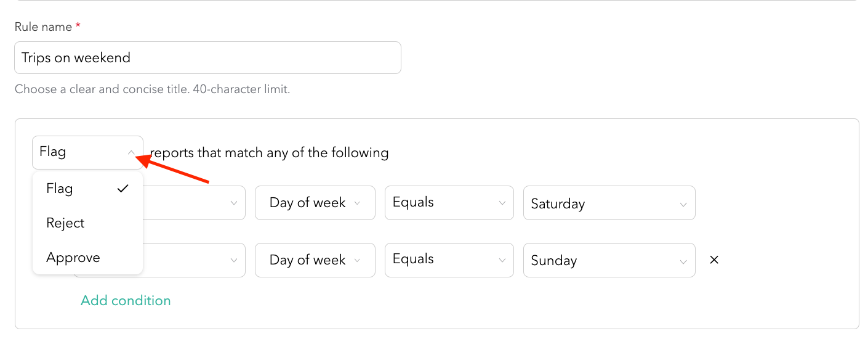The height and width of the screenshot is (344, 868).
Task: Open the Day of week dropdown in the Saturday row
Action: click(315, 203)
